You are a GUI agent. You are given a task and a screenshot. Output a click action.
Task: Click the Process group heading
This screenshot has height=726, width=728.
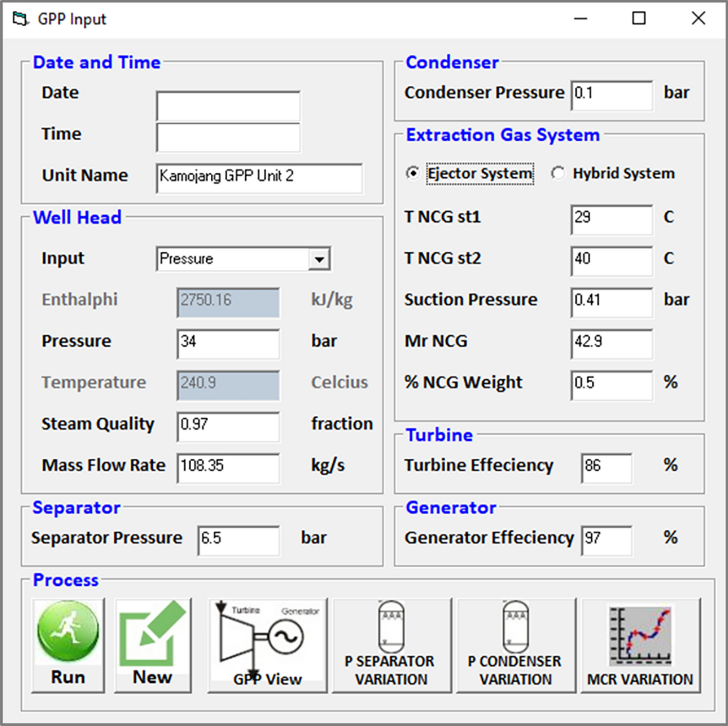pos(65,580)
